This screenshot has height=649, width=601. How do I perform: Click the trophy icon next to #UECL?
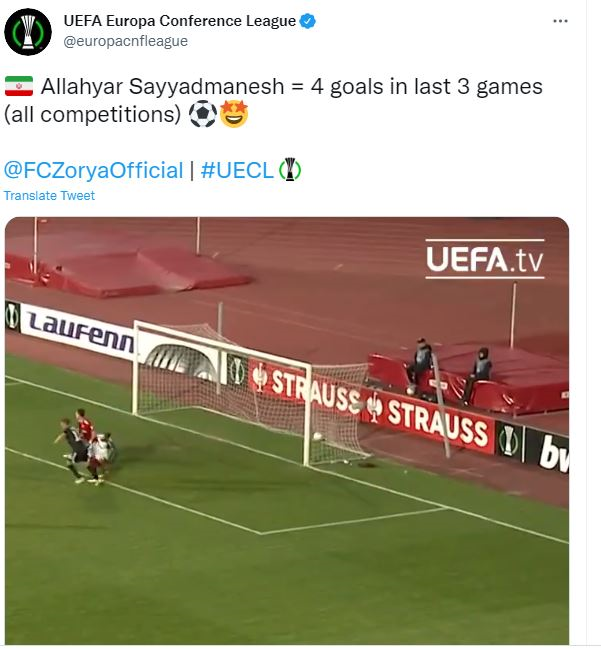coord(290,170)
